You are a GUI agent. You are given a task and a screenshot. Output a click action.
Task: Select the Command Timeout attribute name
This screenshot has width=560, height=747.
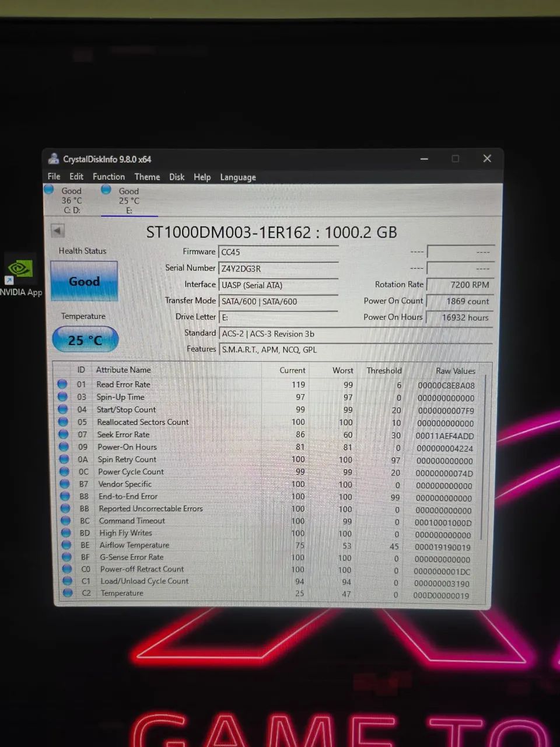point(132,521)
